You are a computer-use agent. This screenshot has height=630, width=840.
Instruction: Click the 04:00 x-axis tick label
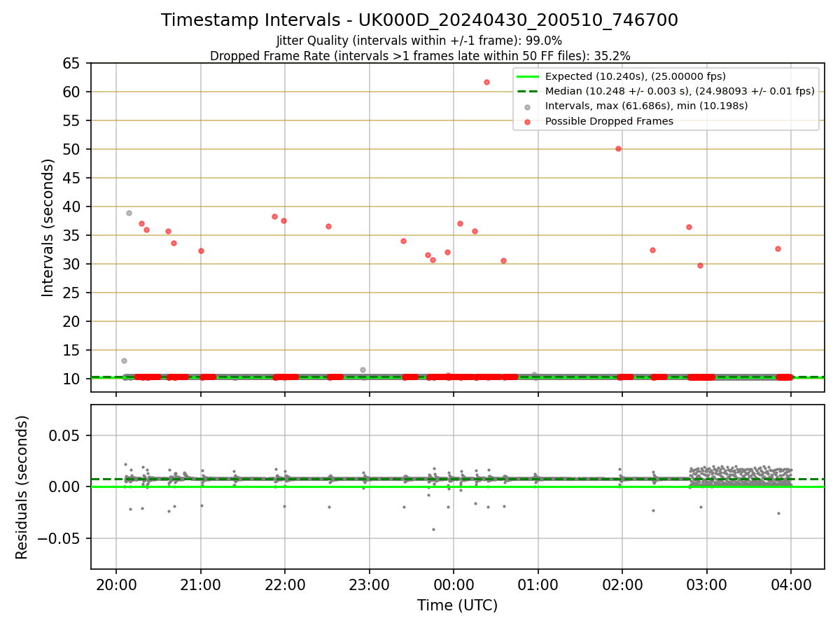791,585
